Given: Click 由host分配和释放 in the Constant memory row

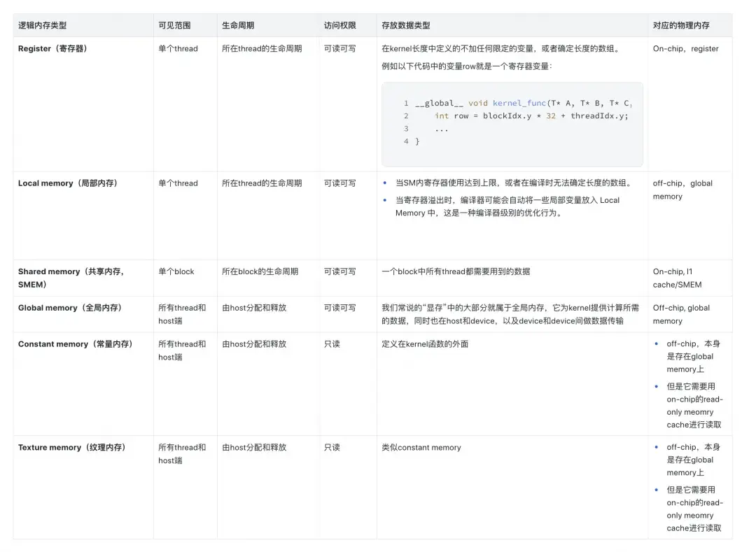Looking at the screenshot, I should tap(254, 344).
